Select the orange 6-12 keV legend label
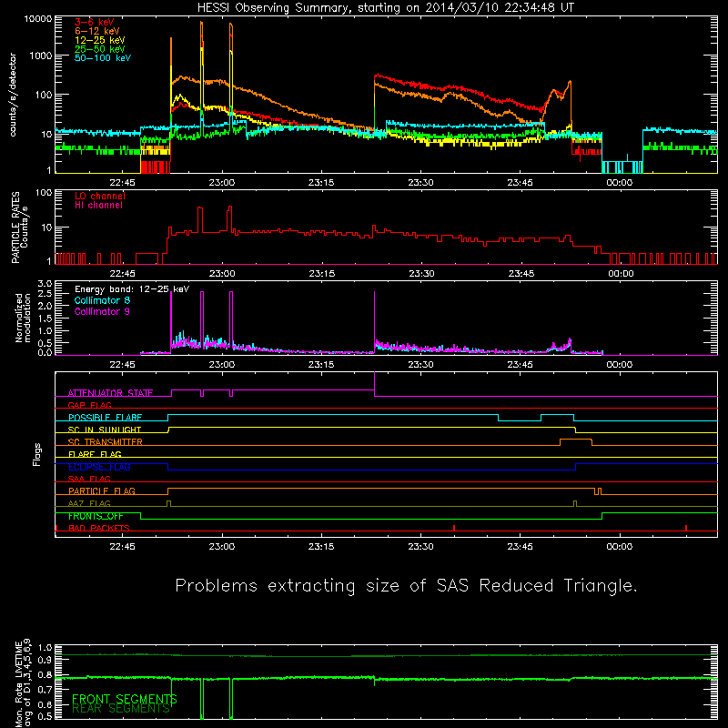The image size is (728, 728). [97, 31]
